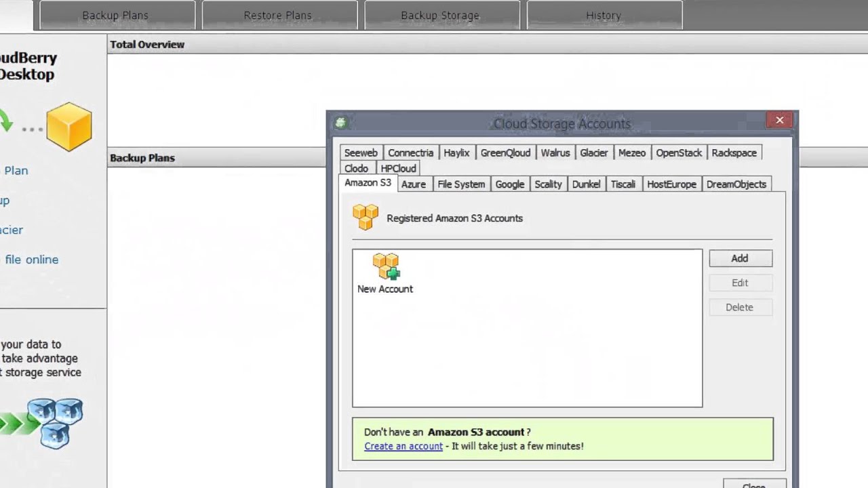Click the blue ice cubes icon in the sidebar

55,422
